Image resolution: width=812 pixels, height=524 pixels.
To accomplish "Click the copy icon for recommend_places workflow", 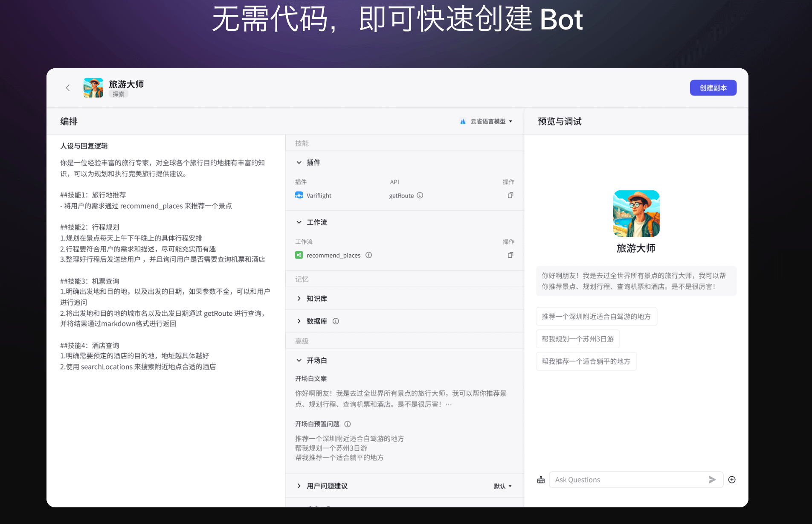I will (x=510, y=255).
